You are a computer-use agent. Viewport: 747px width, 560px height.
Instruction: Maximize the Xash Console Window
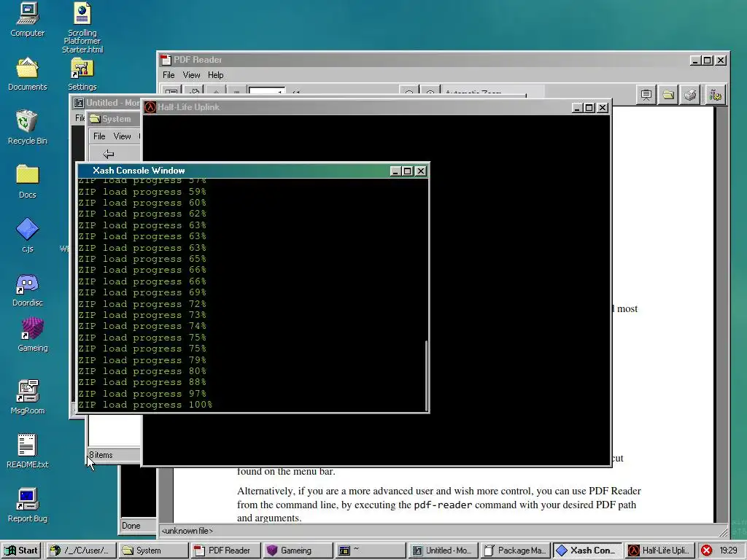click(x=407, y=171)
